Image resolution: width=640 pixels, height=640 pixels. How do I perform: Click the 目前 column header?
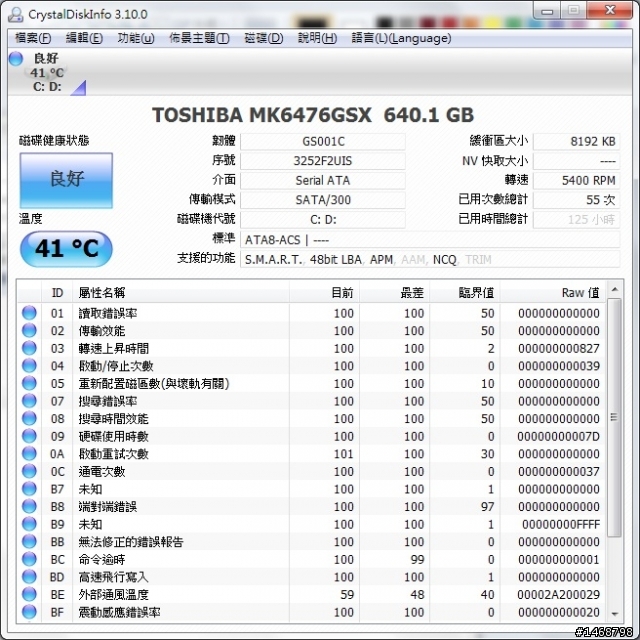pos(324,292)
